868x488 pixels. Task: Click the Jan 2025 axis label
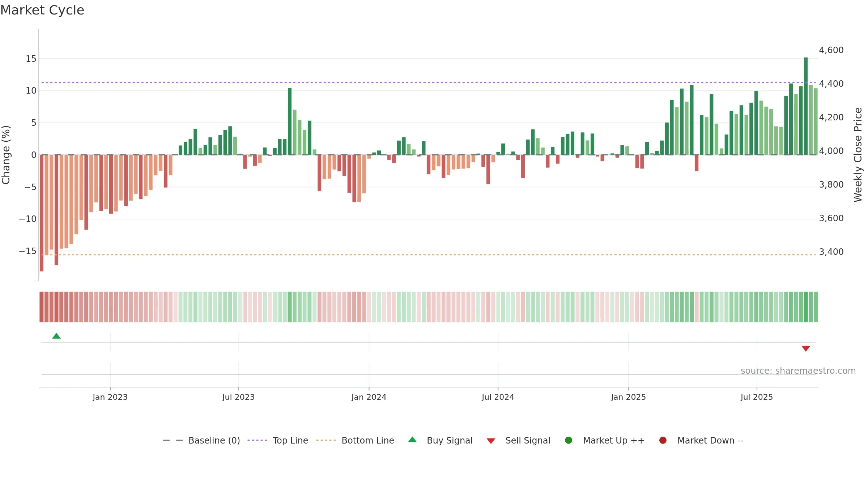click(628, 397)
